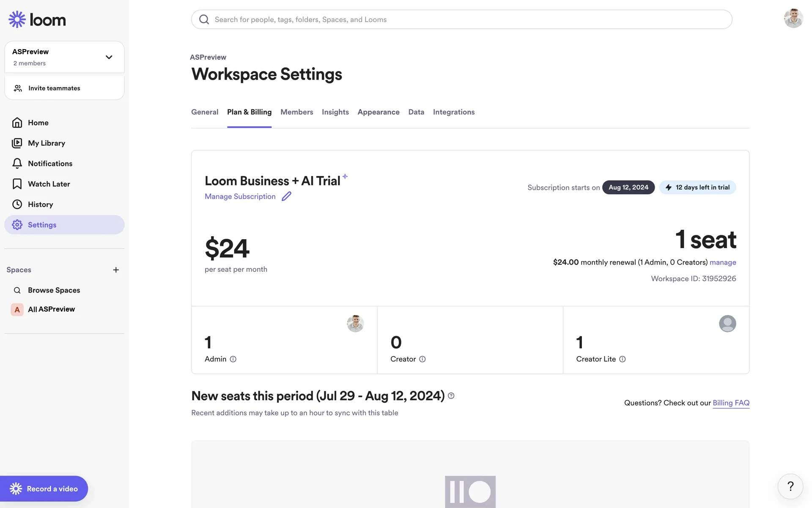Click the Loom logo

tap(37, 19)
